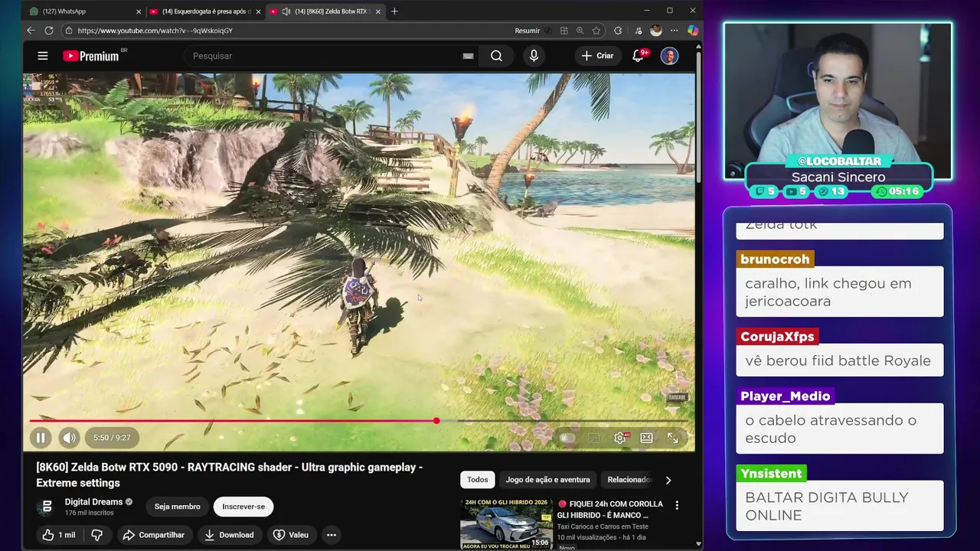Pause the video

point(41,438)
